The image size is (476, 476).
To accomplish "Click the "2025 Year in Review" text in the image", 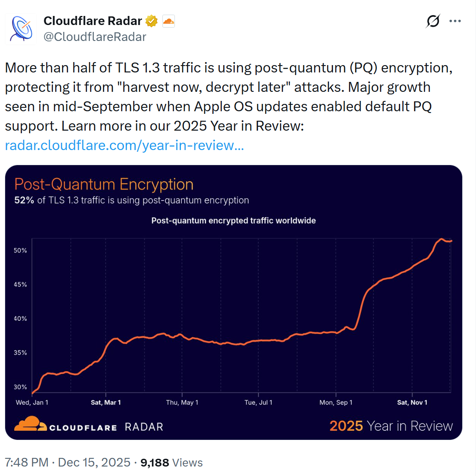I will point(391,426).
